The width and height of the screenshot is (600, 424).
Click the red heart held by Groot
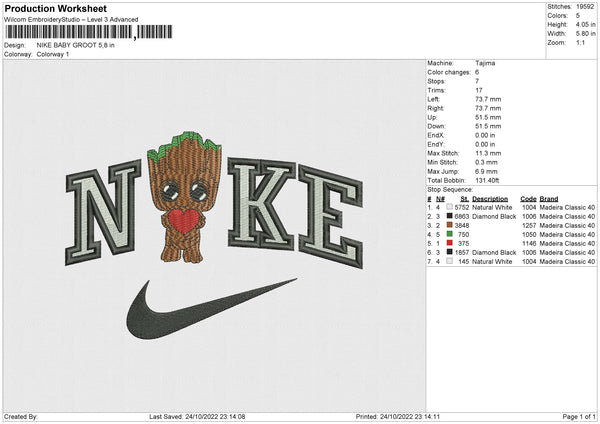pyautogui.click(x=184, y=222)
